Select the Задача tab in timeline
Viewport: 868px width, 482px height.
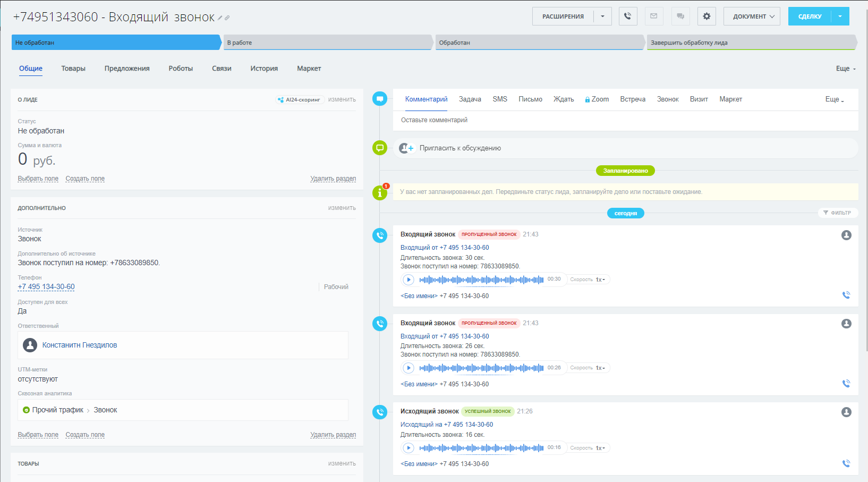[470, 99]
